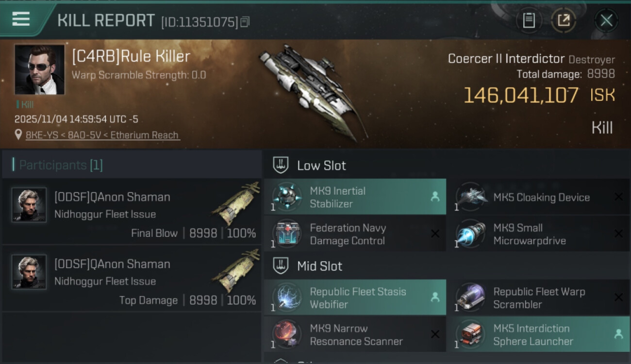Toggle the MK5 Cloaking Device X marker
631x364 pixels.
(618, 197)
